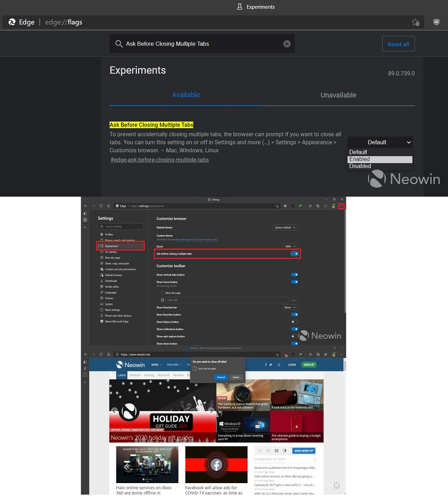Click the flags search magnifier icon
This screenshot has width=448, height=496.
click(119, 44)
